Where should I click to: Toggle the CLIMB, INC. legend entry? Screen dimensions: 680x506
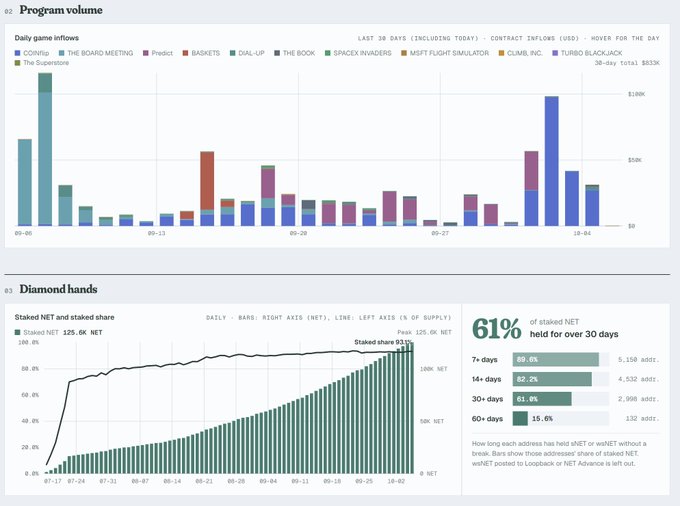520,53
